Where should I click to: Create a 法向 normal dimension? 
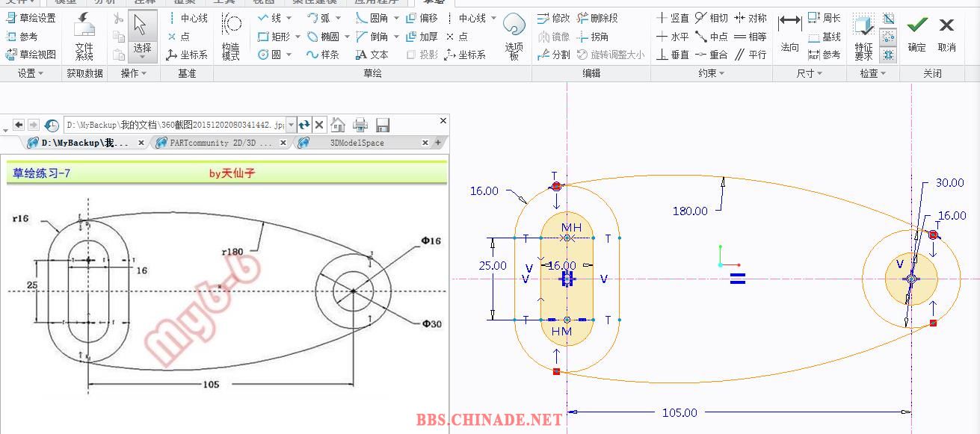pyautogui.click(x=789, y=34)
